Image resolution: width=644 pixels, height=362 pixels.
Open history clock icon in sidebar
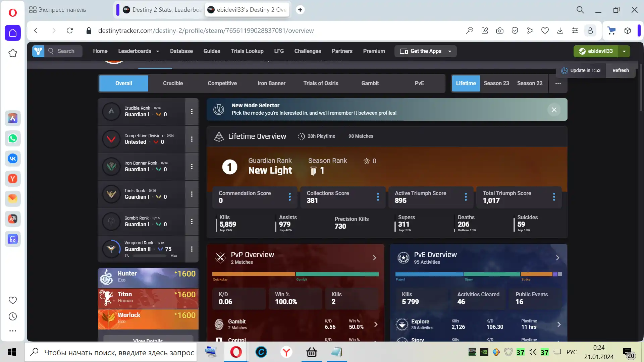click(13, 316)
